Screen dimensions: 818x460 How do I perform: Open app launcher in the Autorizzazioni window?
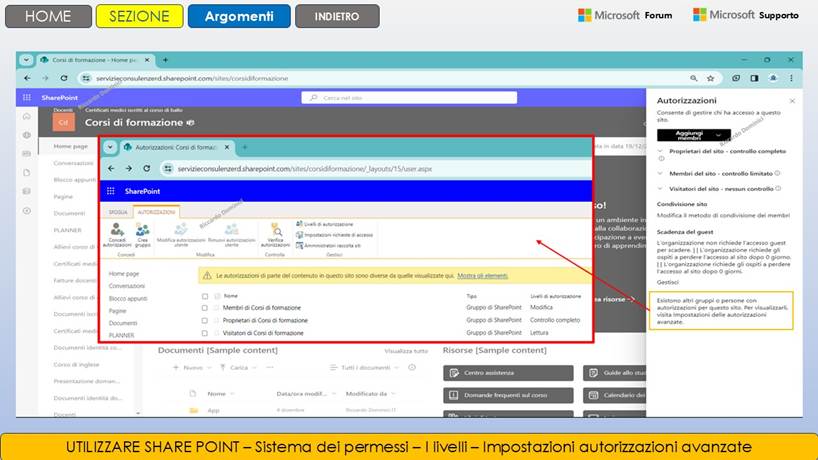(x=111, y=191)
